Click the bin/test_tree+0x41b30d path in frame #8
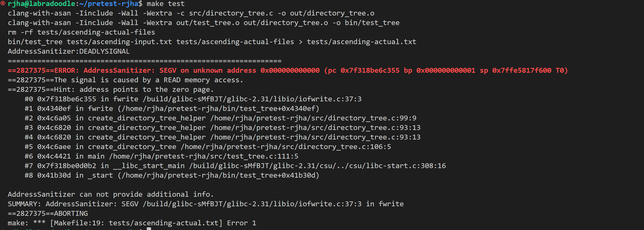This screenshot has height=230, width=644. (218, 175)
